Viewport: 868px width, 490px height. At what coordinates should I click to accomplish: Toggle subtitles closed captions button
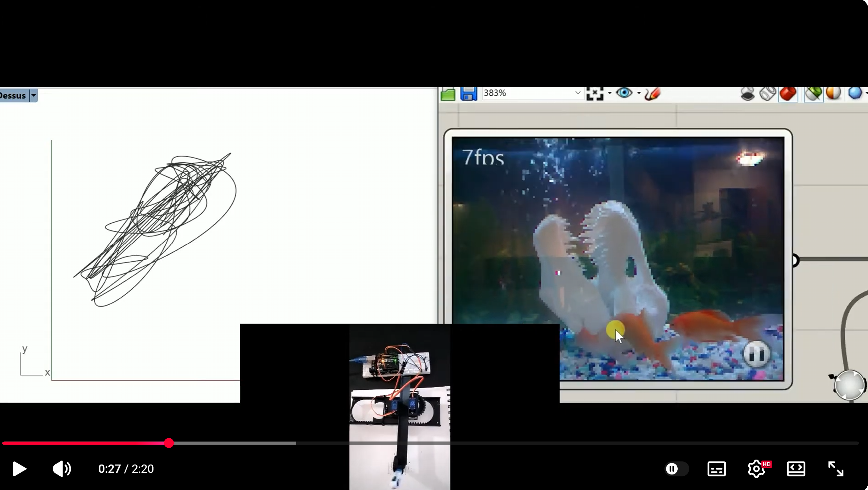coord(716,469)
